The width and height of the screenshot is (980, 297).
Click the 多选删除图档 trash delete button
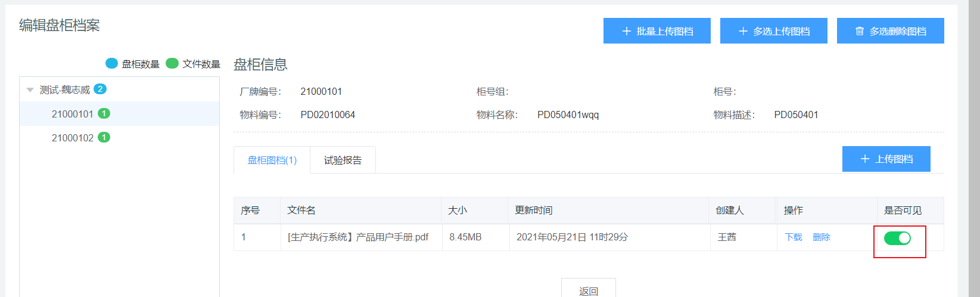coord(890,31)
